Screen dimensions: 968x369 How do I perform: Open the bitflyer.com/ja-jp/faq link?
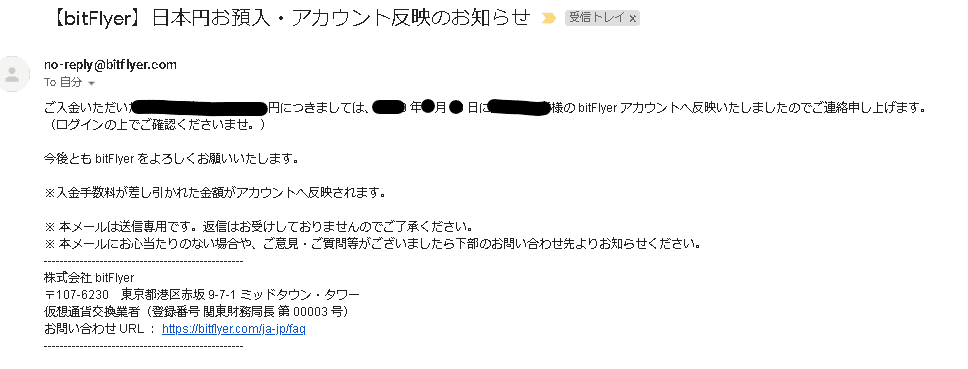tap(233, 329)
